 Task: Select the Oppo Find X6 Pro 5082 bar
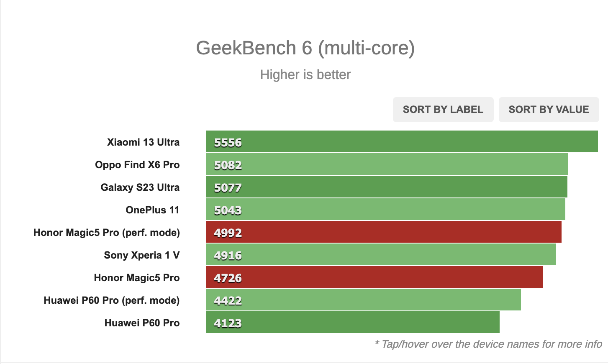tap(387, 164)
